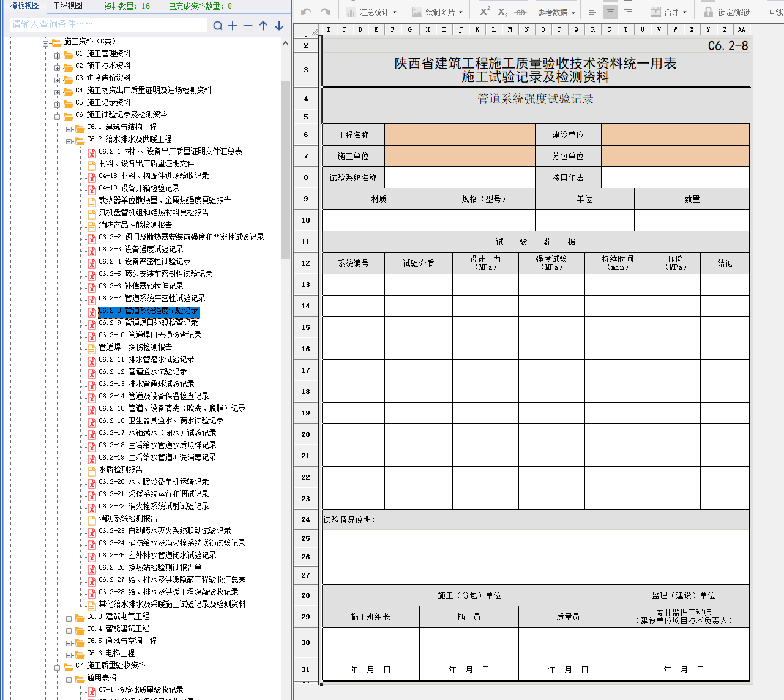Align cell text left
The height and width of the screenshot is (700, 784).
tap(592, 12)
